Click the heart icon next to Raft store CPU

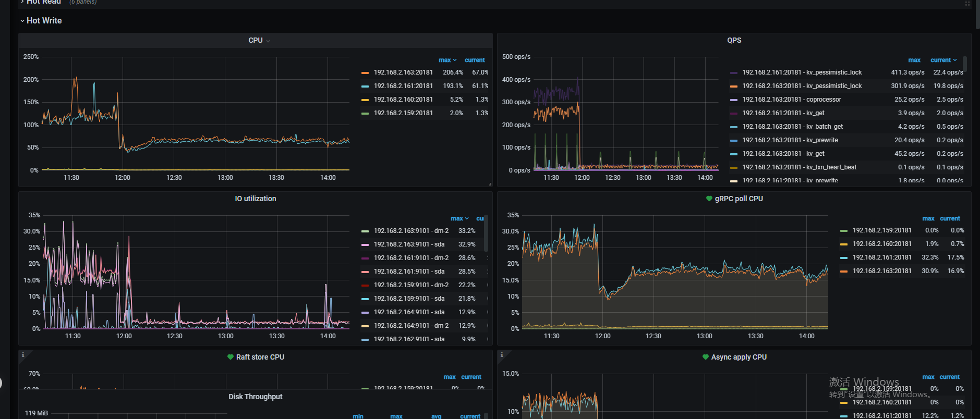pyautogui.click(x=230, y=357)
